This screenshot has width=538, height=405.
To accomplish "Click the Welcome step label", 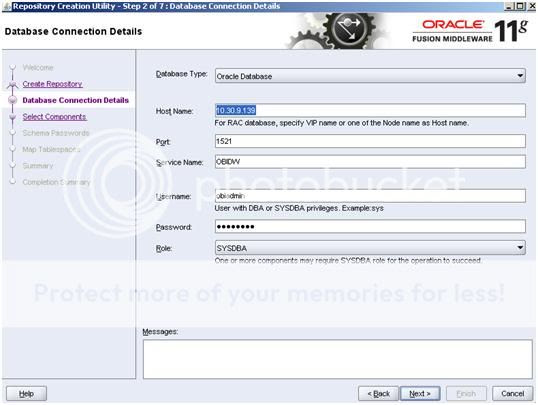I will point(38,67).
